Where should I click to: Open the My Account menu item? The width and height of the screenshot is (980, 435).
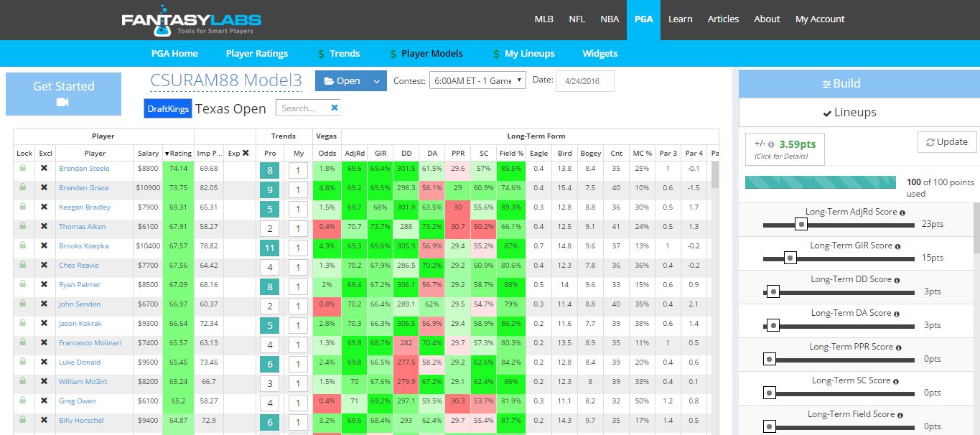820,19
